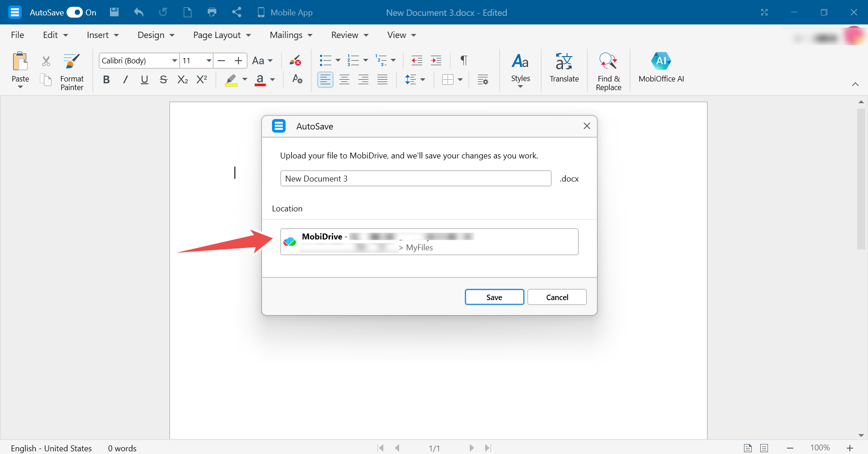Create a new document from title bar
Viewport: 868px width, 454px height.
coord(187,12)
